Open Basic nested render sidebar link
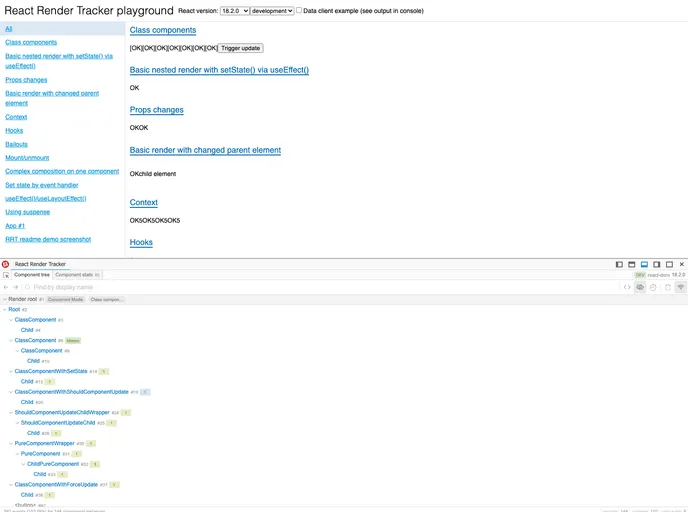 point(59,61)
